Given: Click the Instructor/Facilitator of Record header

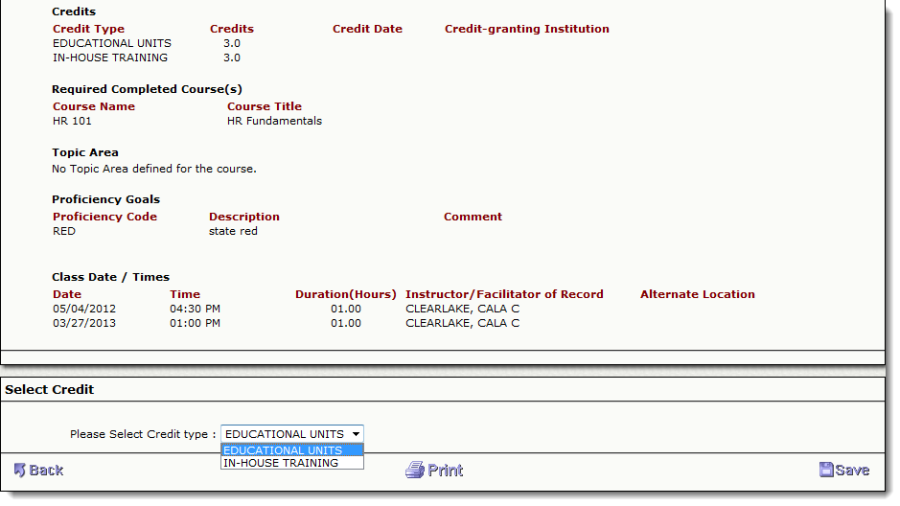Looking at the screenshot, I should pyautogui.click(x=504, y=294).
